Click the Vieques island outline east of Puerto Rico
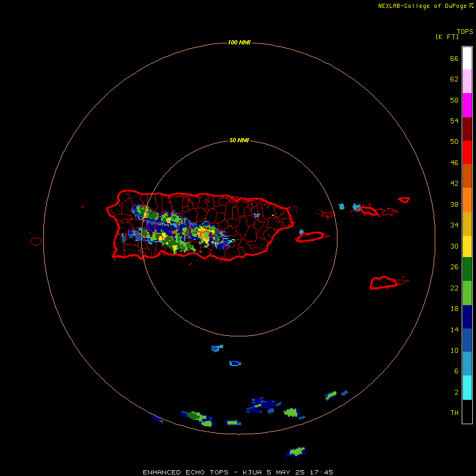 click(x=312, y=237)
